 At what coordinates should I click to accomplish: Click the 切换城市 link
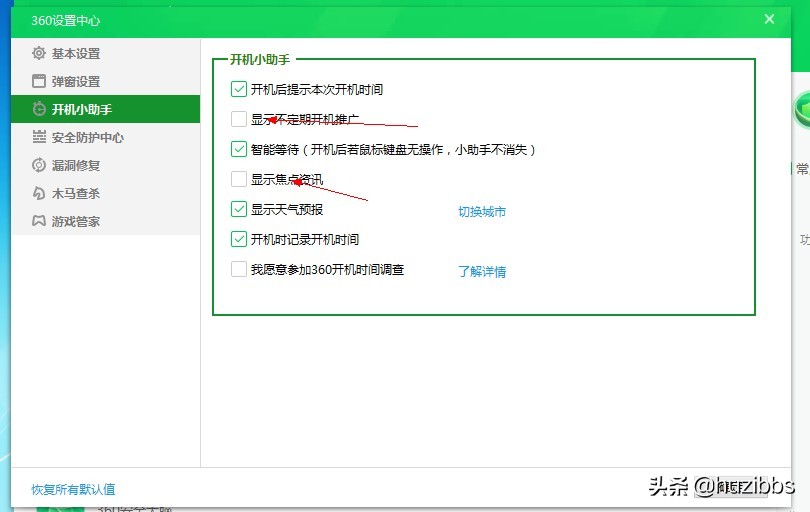(x=482, y=211)
